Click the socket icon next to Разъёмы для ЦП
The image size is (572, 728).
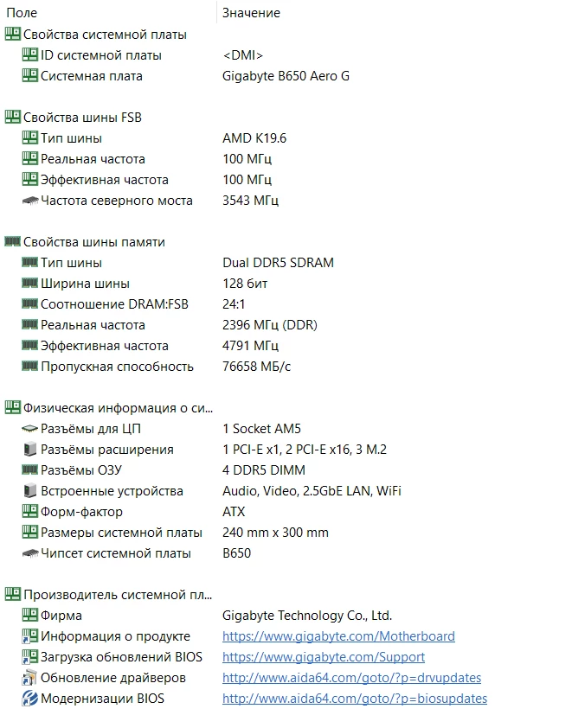coord(29,429)
